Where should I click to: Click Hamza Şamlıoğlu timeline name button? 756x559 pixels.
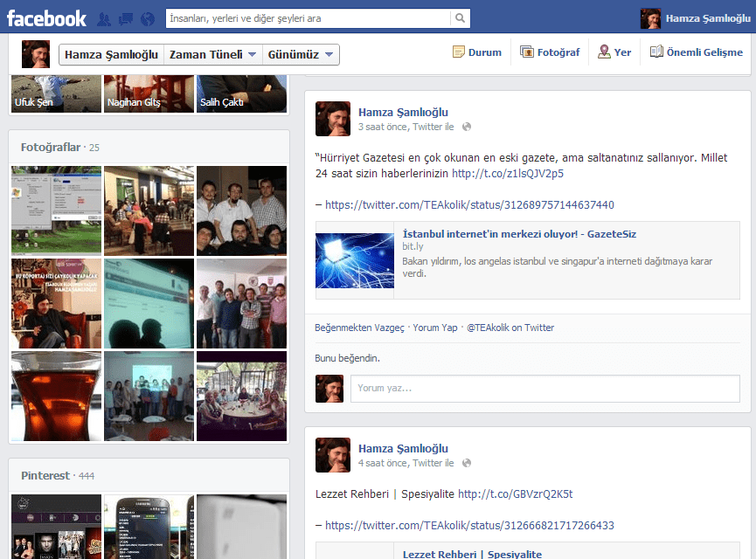tap(111, 54)
